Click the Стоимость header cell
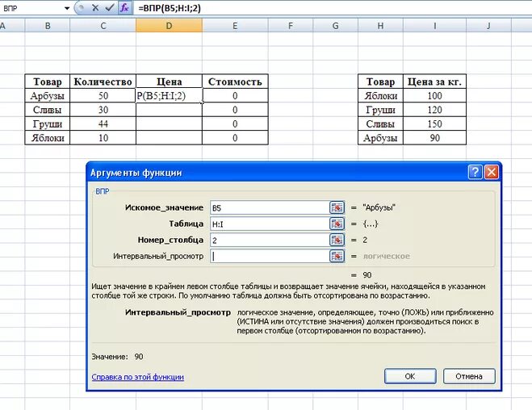 (235, 82)
